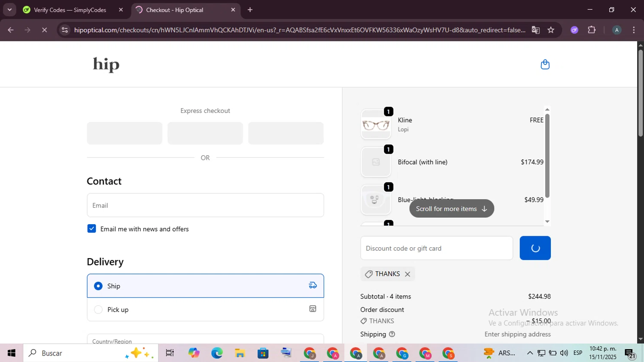Open the Chrome three-dot menu
The width and height of the screenshot is (644, 362).
click(x=634, y=30)
